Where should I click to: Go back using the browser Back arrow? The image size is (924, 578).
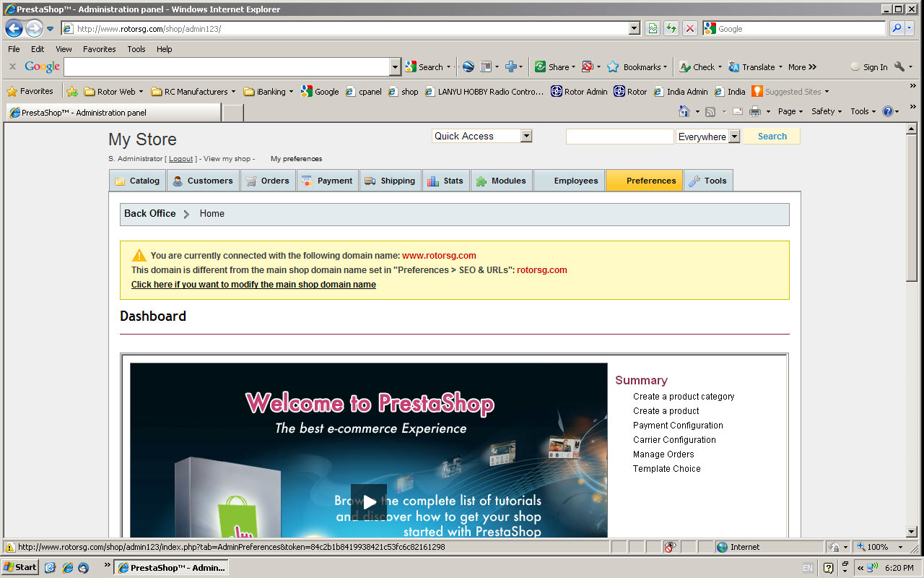click(14, 29)
